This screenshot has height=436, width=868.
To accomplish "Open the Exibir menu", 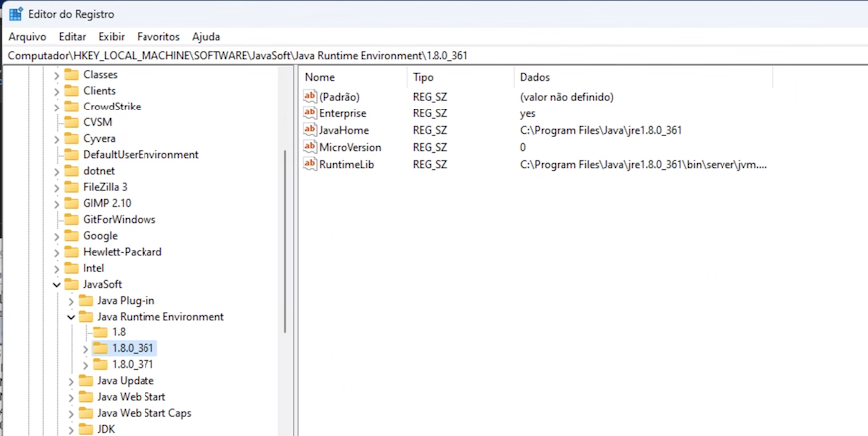I will (x=112, y=37).
